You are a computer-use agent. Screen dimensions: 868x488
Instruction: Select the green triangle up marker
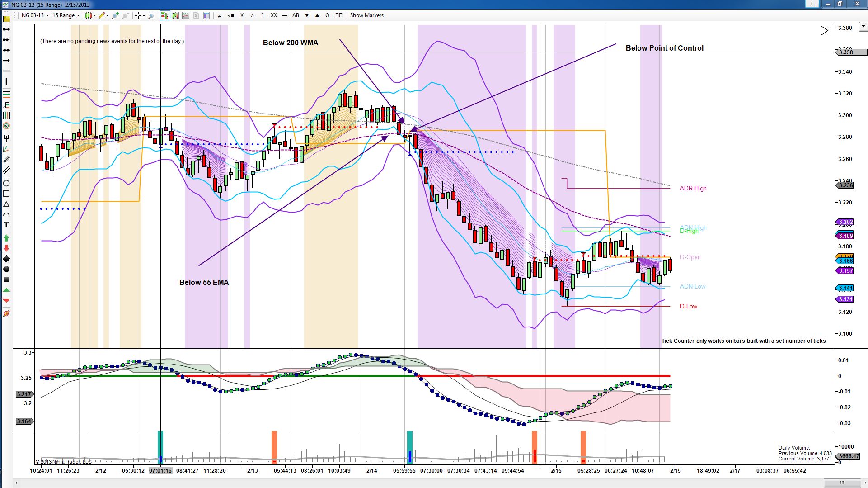(6, 290)
